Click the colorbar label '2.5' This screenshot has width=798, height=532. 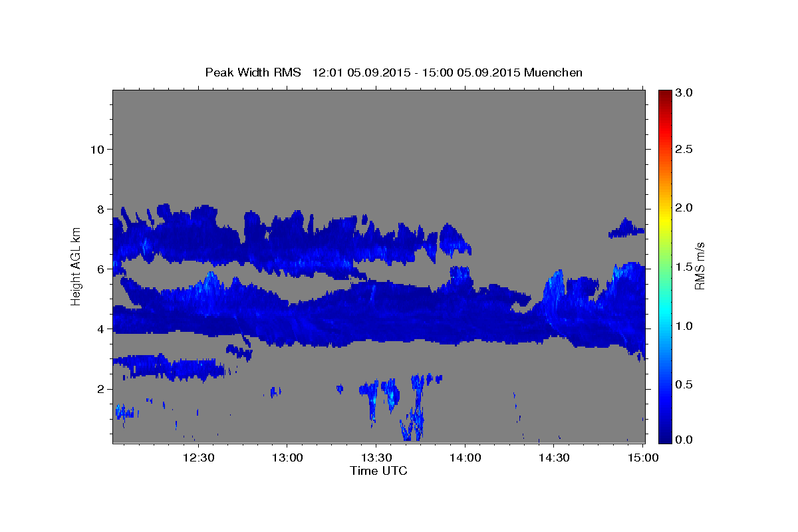[684, 149]
